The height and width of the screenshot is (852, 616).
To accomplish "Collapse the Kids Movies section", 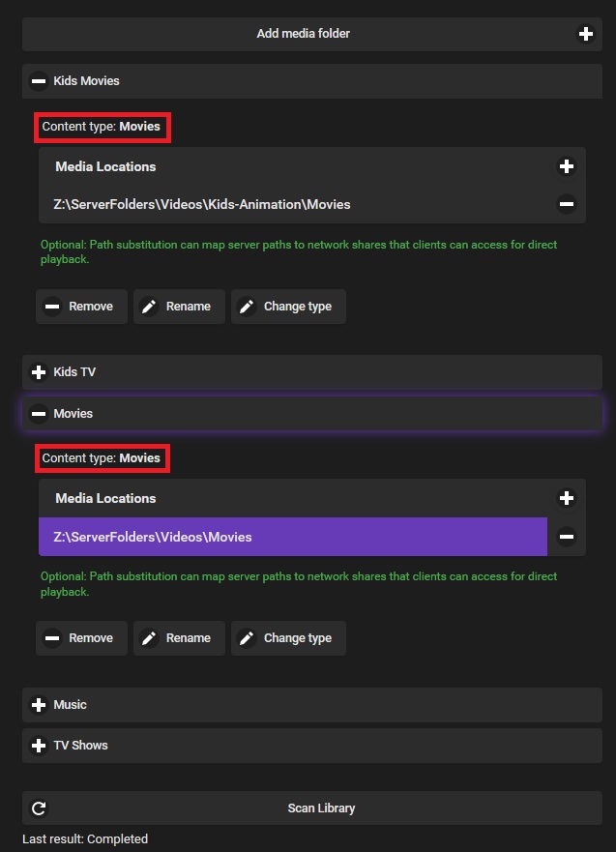I will click(x=39, y=81).
